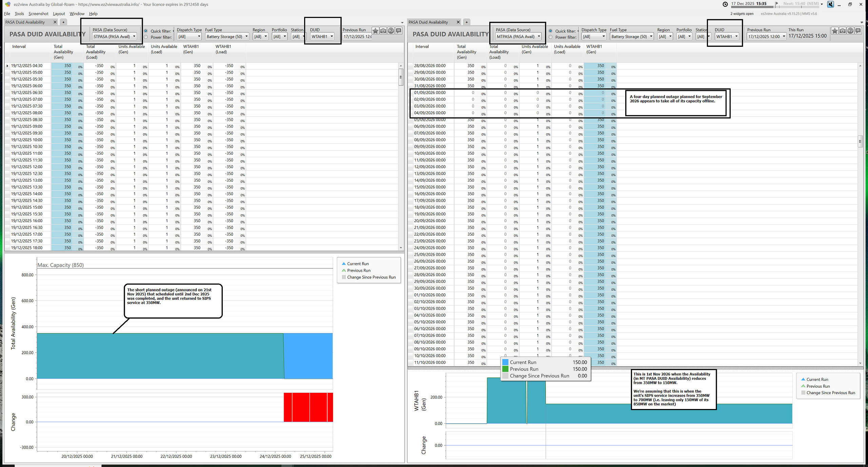Open help question-mark icon in right widget
Image resolution: width=868 pixels, height=467 pixels.
pos(850,31)
